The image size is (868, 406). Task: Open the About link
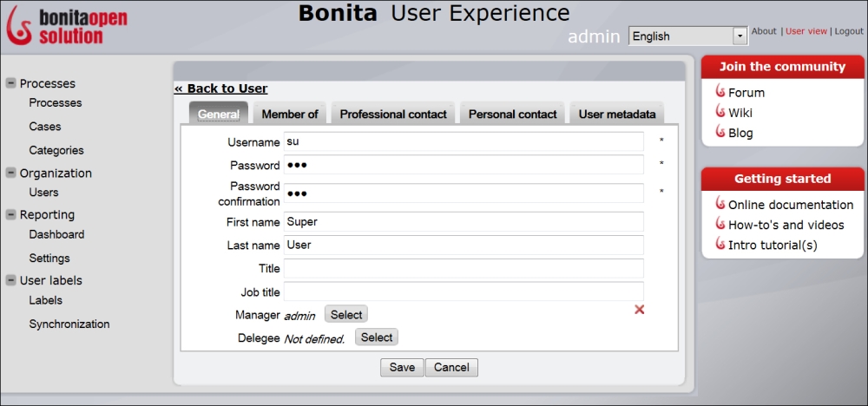pyautogui.click(x=764, y=31)
